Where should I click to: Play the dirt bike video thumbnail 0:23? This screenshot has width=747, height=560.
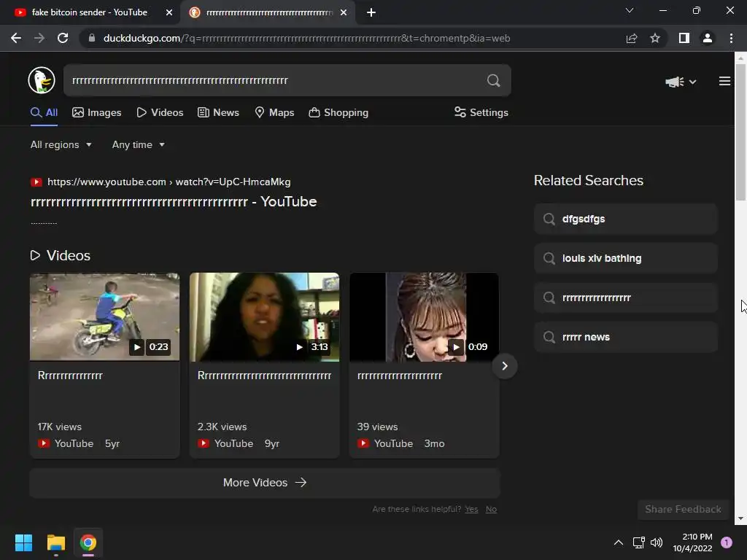click(105, 316)
